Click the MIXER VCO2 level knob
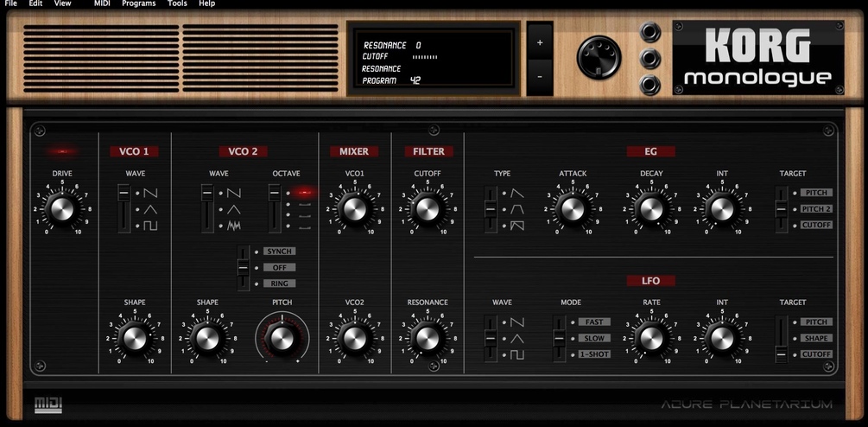This screenshot has width=868, height=427. coord(355,338)
